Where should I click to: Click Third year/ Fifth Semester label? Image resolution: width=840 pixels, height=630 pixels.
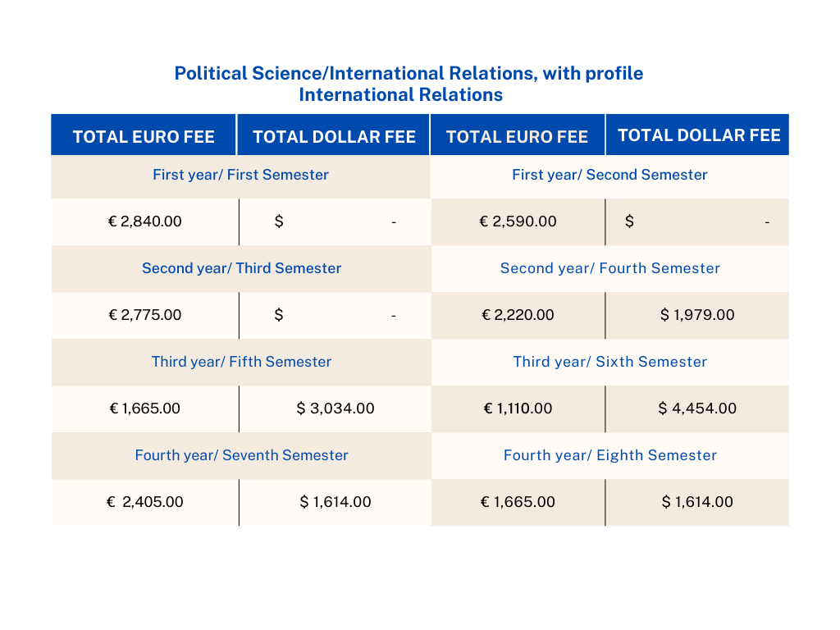click(241, 362)
